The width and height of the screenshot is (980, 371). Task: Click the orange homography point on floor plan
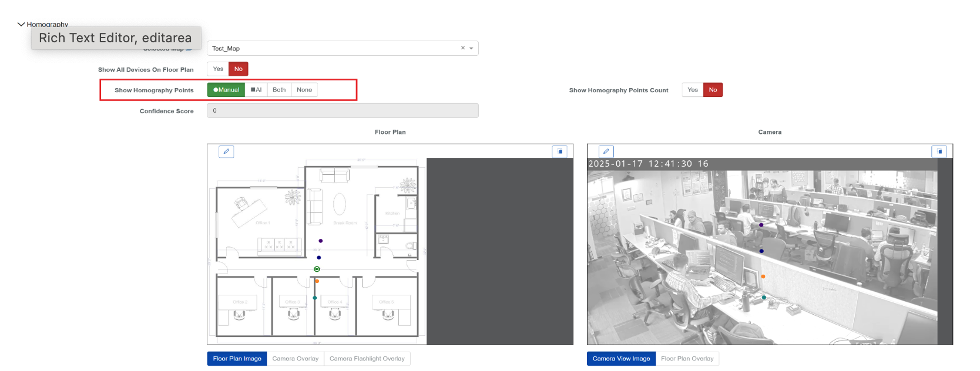[x=317, y=281]
